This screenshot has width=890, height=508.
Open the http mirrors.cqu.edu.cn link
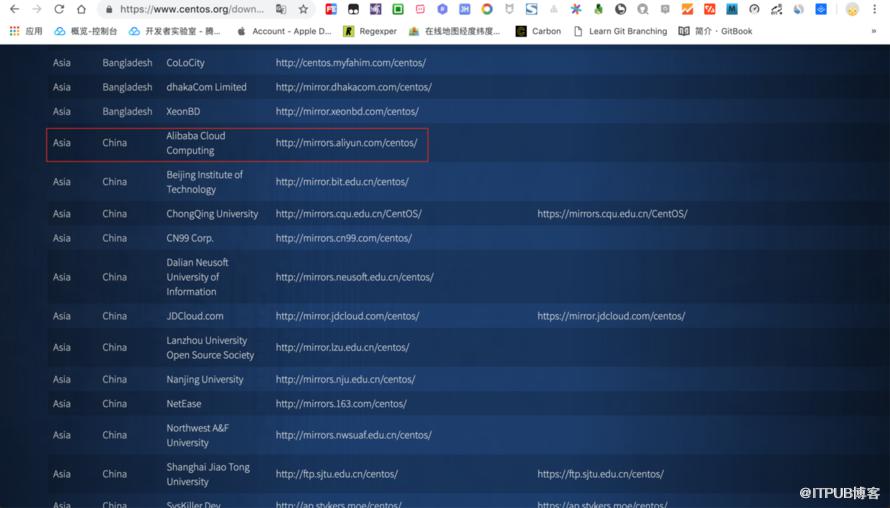coord(349,214)
